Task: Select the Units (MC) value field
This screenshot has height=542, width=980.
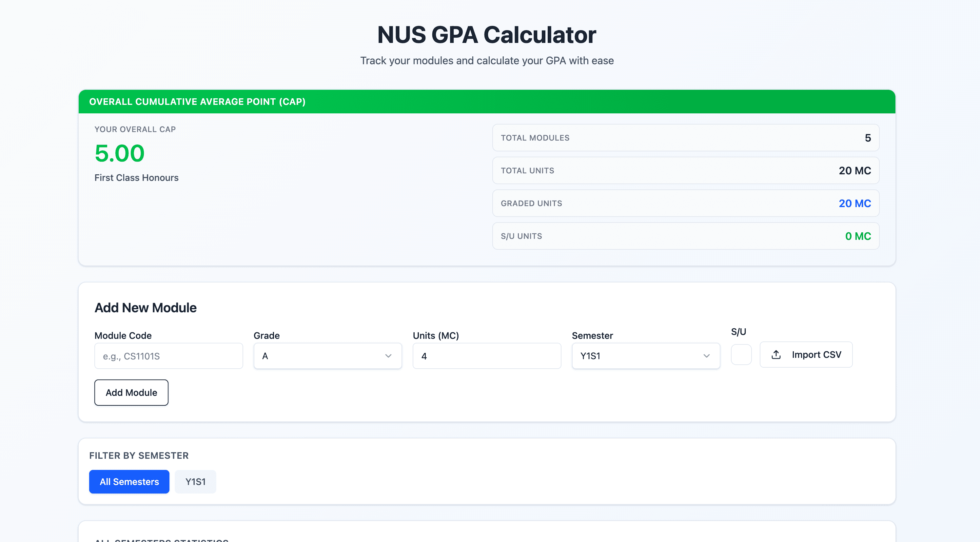Action: pos(487,356)
